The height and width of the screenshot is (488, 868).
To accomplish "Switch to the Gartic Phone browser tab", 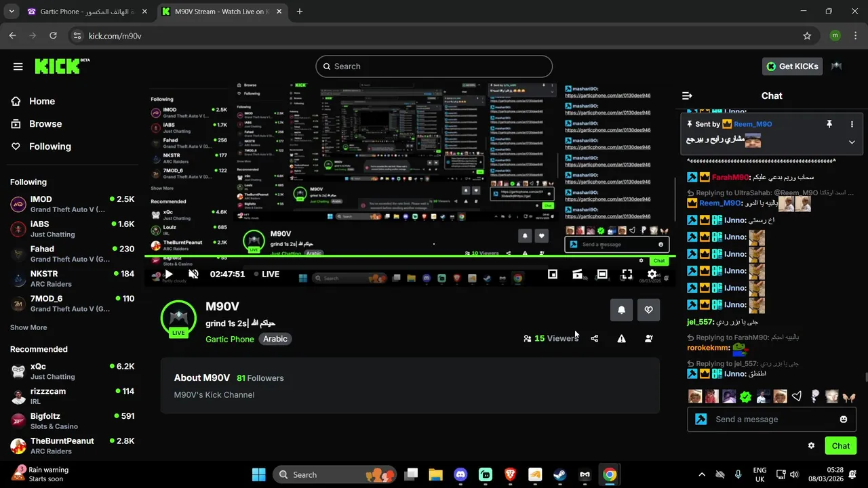I will 87,12.
